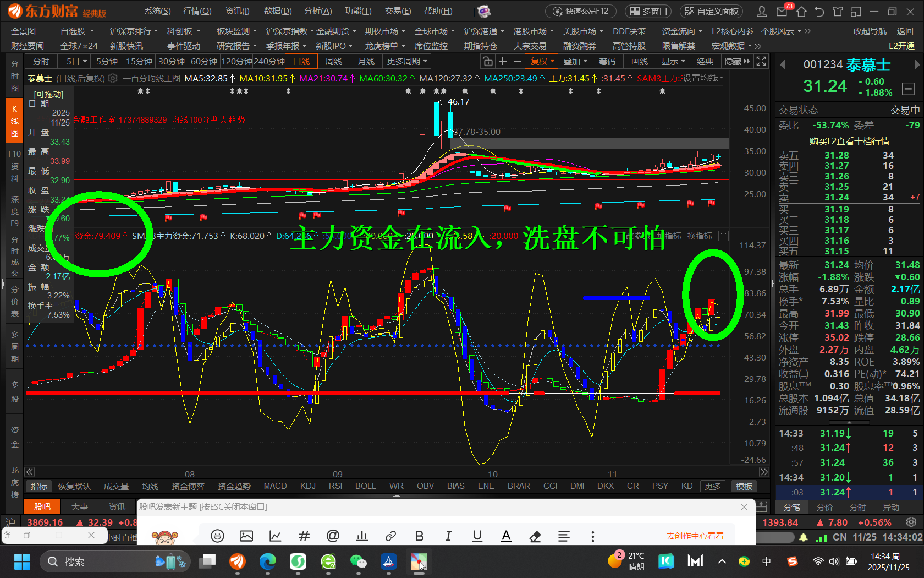This screenshot has height=578, width=924.
Task: Collapse the quote panel minus box
Action: pyautogui.click(x=909, y=88)
